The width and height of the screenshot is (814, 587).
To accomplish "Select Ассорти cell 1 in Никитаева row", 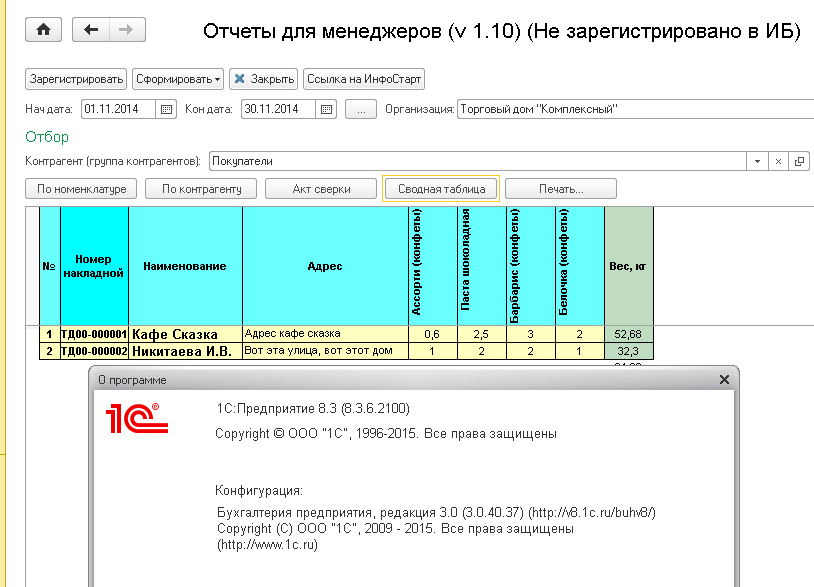I will [x=432, y=351].
